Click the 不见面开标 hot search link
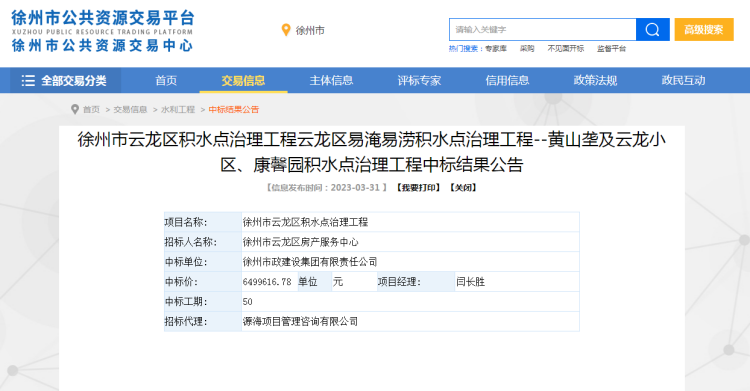The height and width of the screenshot is (391, 750). [x=566, y=48]
